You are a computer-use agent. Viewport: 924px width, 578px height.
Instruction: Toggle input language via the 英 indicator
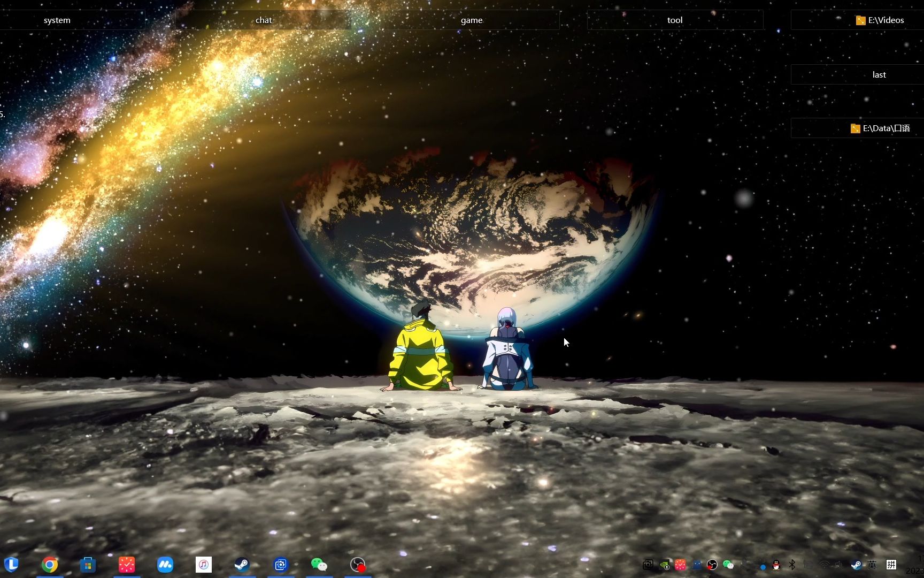coord(873,564)
